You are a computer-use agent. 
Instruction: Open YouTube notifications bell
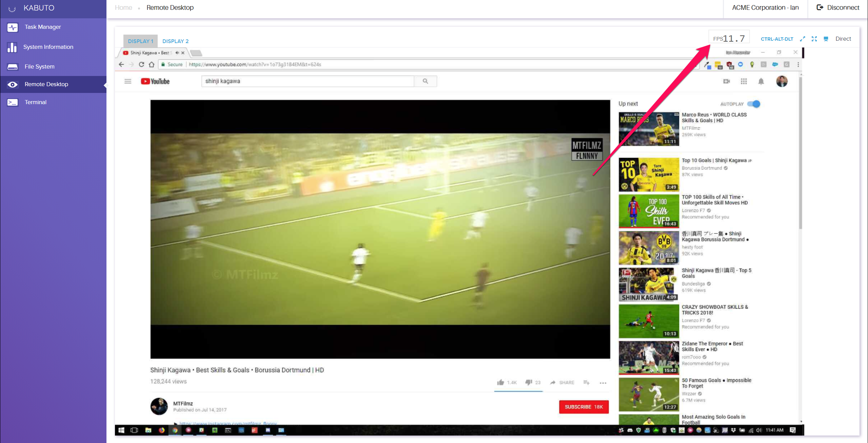tap(761, 81)
